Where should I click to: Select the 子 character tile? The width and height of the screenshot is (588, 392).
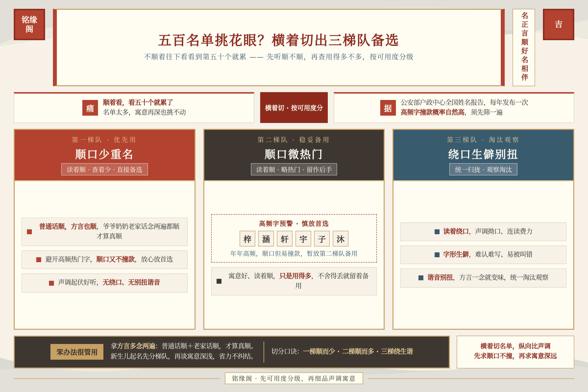[x=322, y=239]
